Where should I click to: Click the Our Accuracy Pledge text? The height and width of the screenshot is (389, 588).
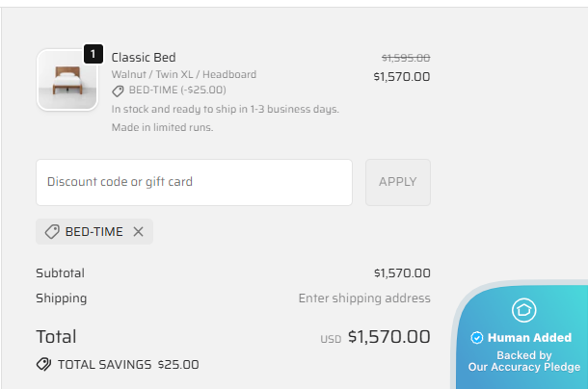point(524,367)
